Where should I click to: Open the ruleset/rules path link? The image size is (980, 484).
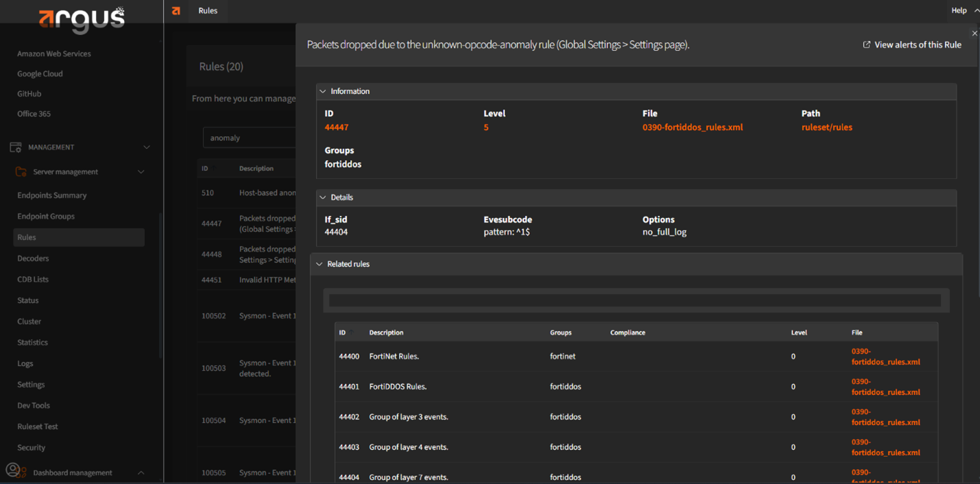point(826,128)
